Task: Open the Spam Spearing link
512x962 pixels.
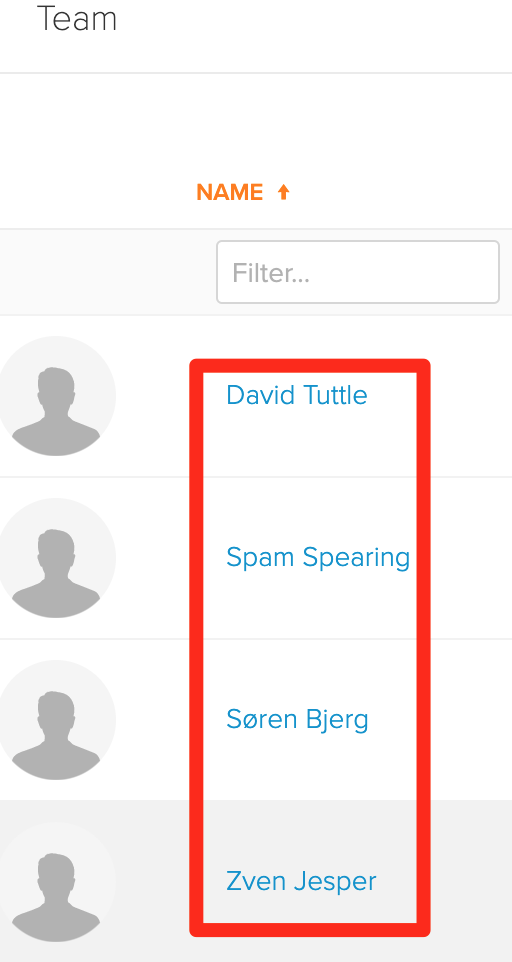Action: (318, 558)
